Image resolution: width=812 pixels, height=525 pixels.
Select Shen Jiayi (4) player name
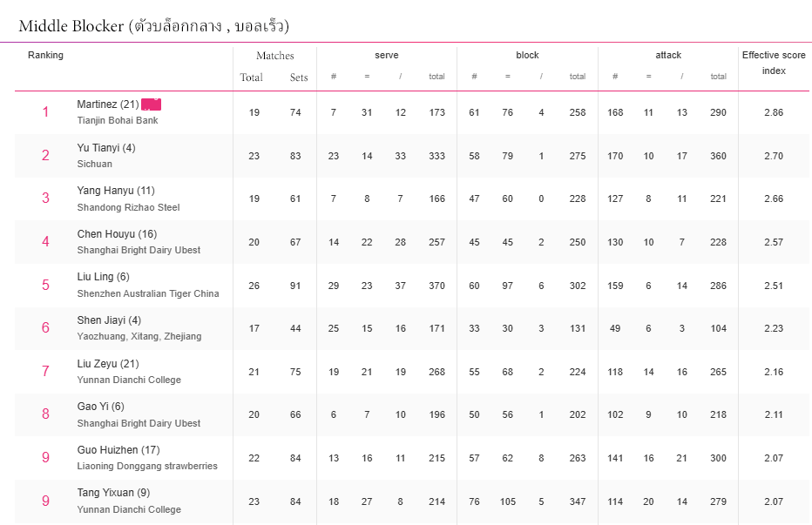tap(109, 320)
